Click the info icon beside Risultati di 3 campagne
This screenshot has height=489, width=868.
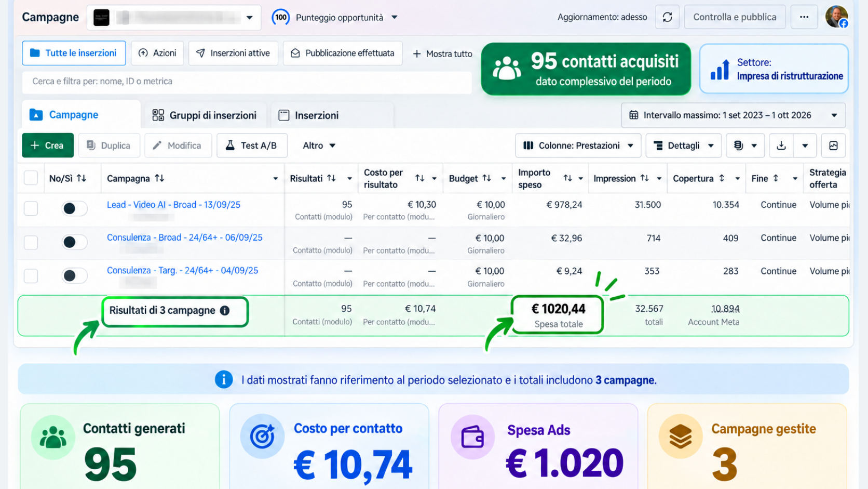225,310
